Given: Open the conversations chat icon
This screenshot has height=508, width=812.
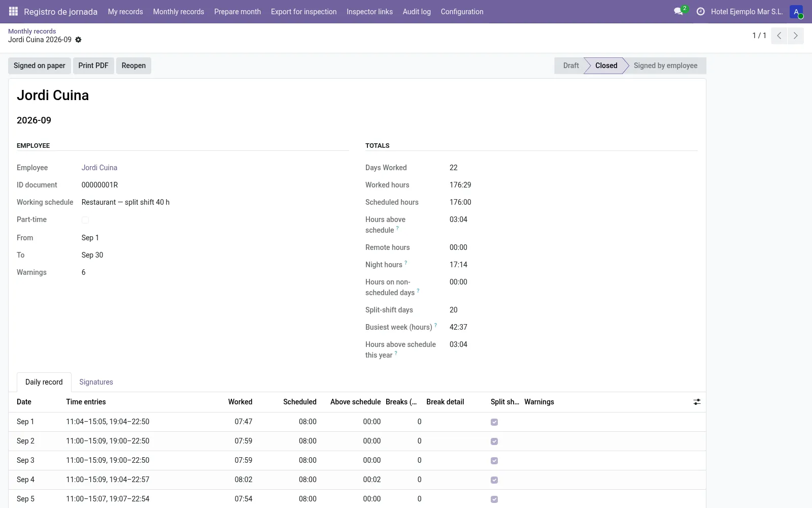Looking at the screenshot, I should (679, 11).
